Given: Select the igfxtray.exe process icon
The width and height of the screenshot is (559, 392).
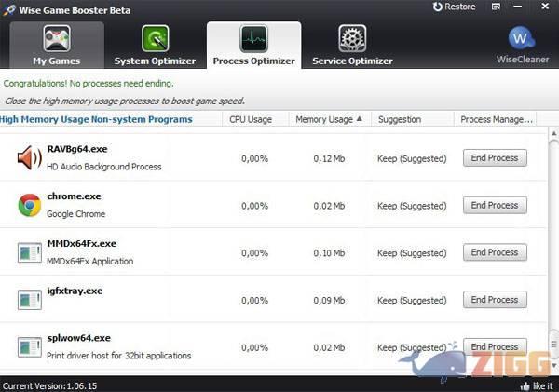Looking at the screenshot, I should 30,300.
